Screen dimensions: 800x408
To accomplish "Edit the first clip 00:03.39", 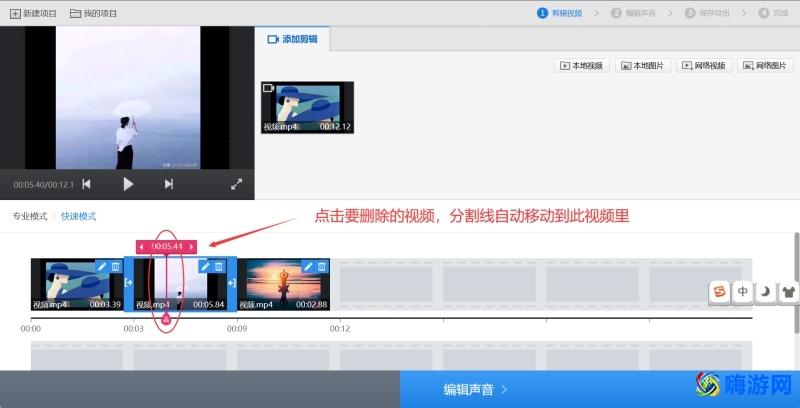I will click(x=102, y=266).
